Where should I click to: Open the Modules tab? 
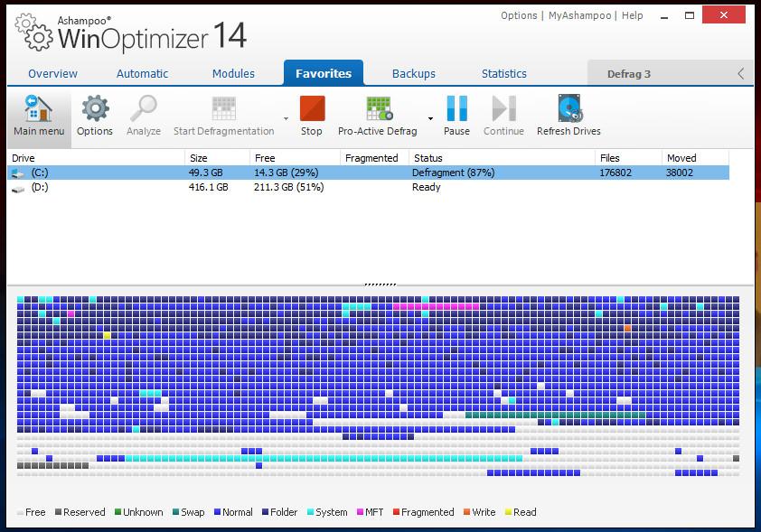pyautogui.click(x=233, y=74)
